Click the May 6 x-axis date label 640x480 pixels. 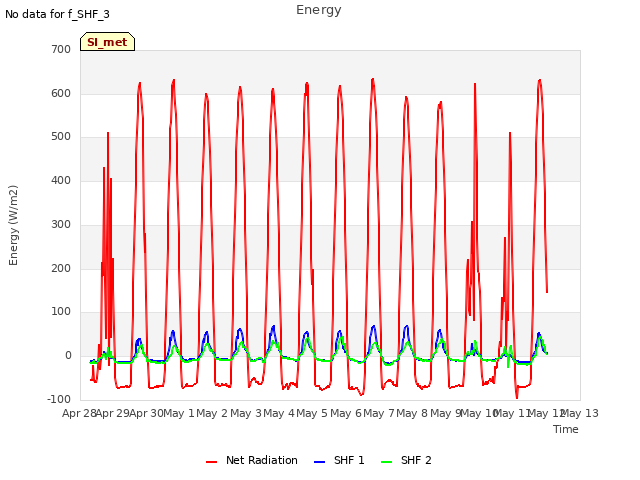(346, 413)
